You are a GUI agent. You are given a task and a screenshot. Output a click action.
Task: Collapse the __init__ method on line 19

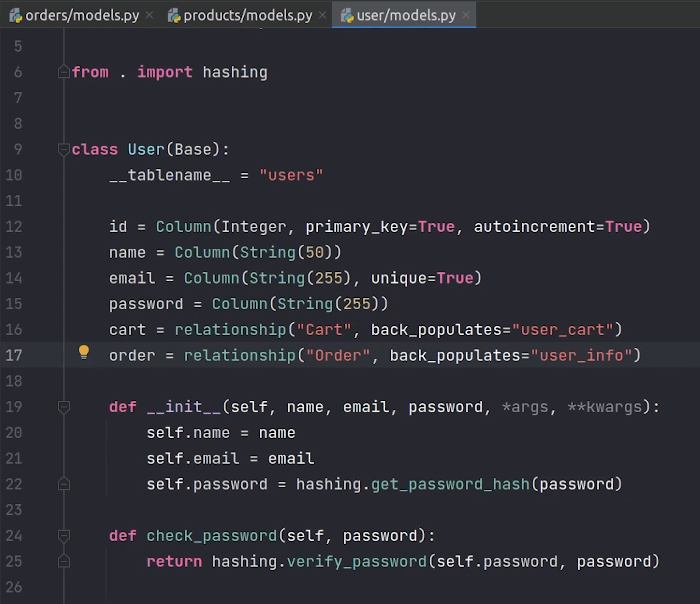click(x=64, y=407)
